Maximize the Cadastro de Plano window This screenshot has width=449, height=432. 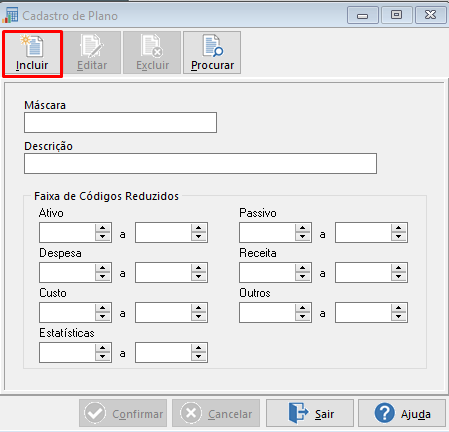tap(396, 15)
